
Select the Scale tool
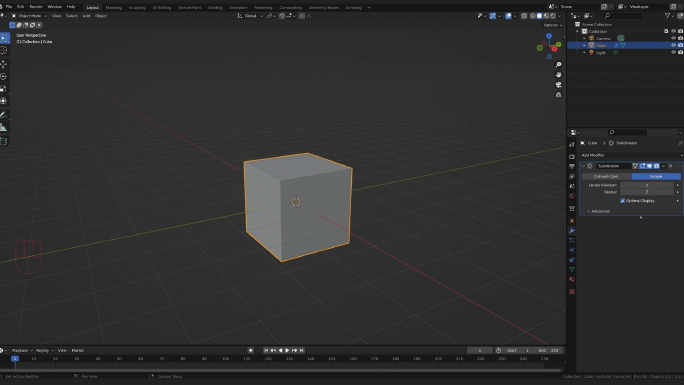click(x=3, y=89)
